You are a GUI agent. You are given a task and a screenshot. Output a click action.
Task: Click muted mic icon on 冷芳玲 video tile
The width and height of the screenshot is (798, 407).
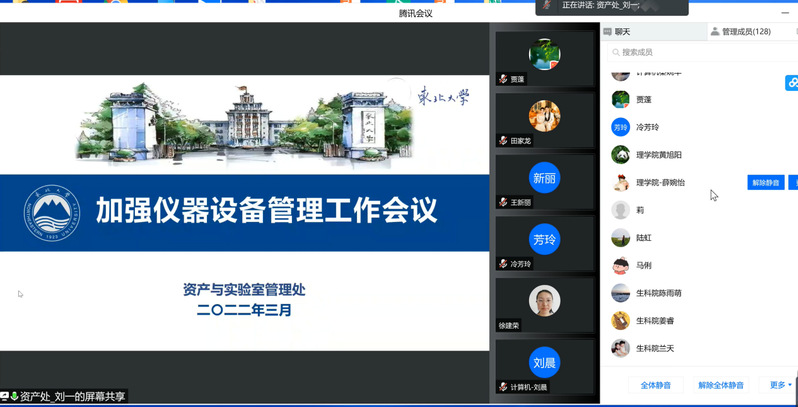click(503, 264)
